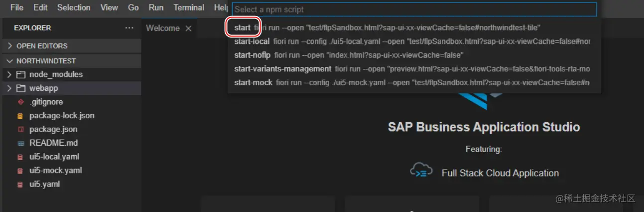Click the cloud application icon
Viewport: 644px width, 212px height.
pos(421,170)
